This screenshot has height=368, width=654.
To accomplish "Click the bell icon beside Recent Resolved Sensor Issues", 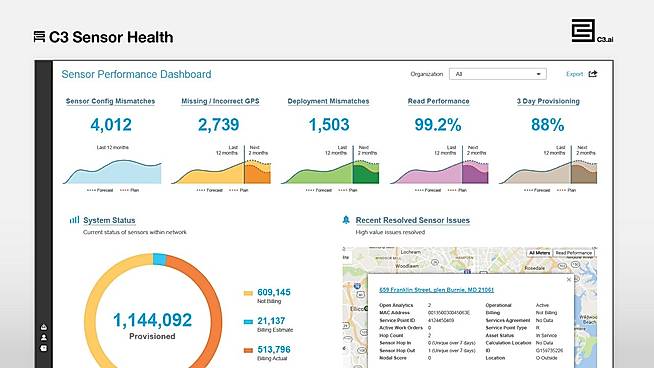I will point(346,219).
